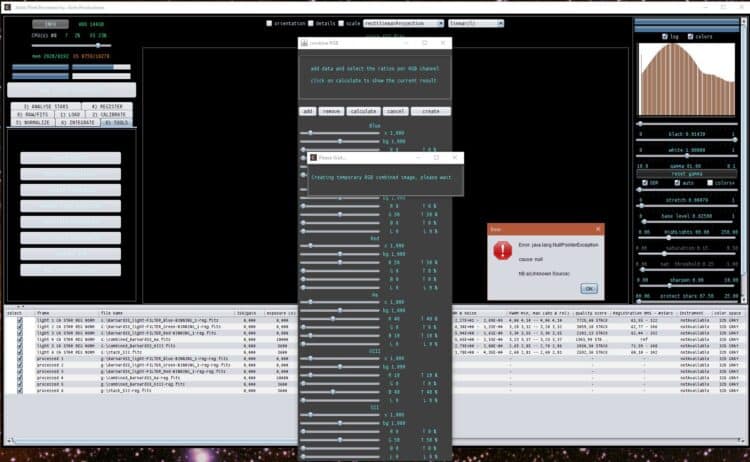Open the 0) RAW/FITS tab

(33, 115)
